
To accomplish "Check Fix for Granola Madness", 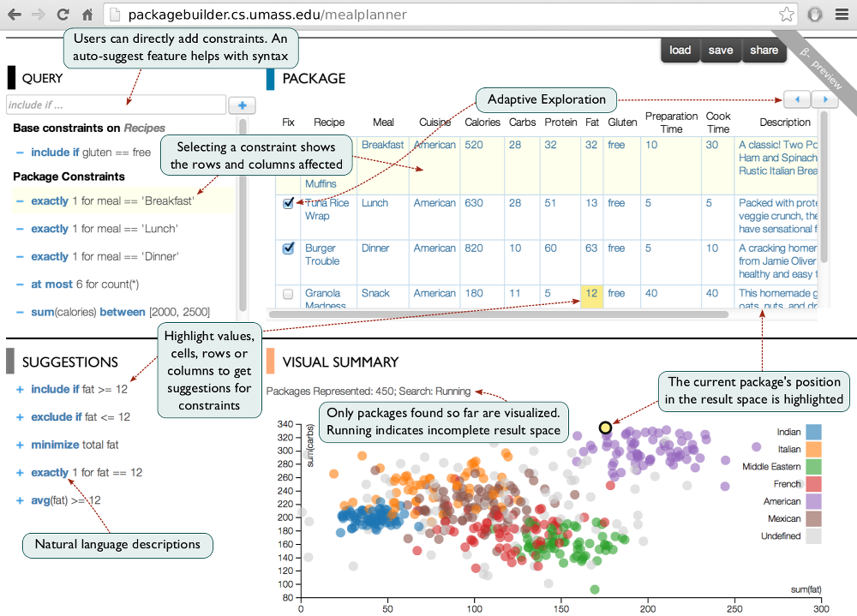I will [288, 294].
